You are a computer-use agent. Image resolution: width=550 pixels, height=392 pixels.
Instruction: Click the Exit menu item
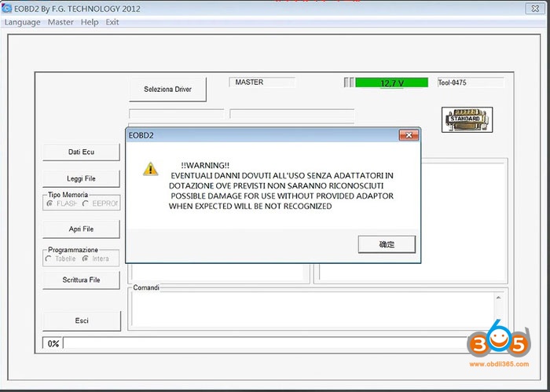tap(112, 22)
